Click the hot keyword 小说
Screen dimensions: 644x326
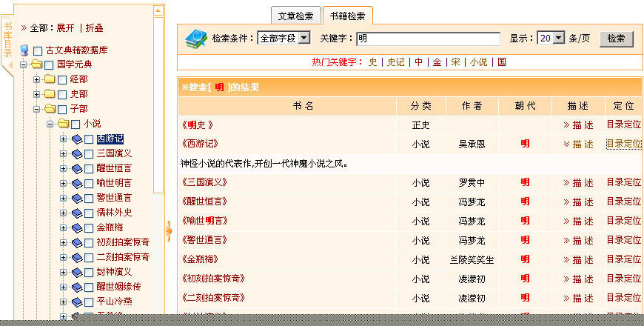pos(478,62)
